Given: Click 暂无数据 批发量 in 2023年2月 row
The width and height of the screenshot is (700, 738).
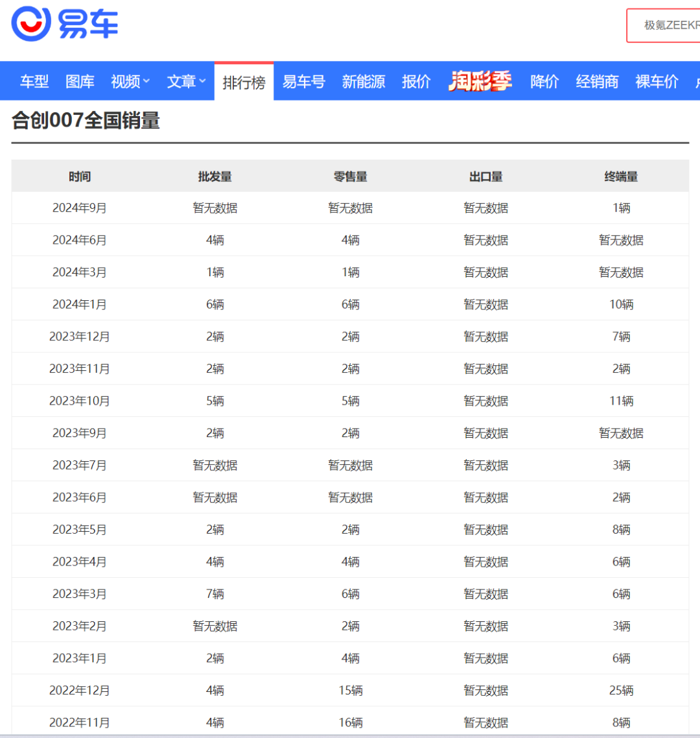Looking at the screenshot, I should coord(215,626).
